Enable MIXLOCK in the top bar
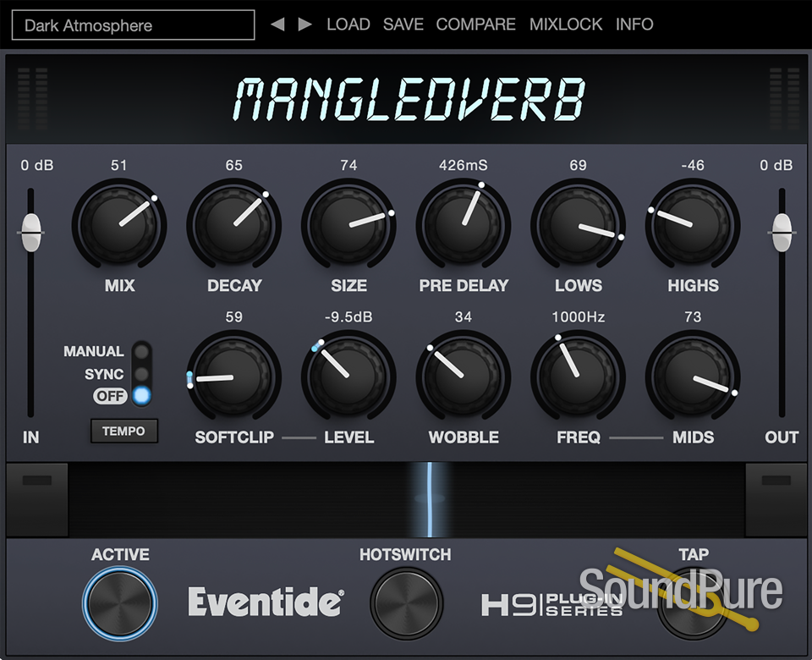Screen dimensions: 812x660 566,25
